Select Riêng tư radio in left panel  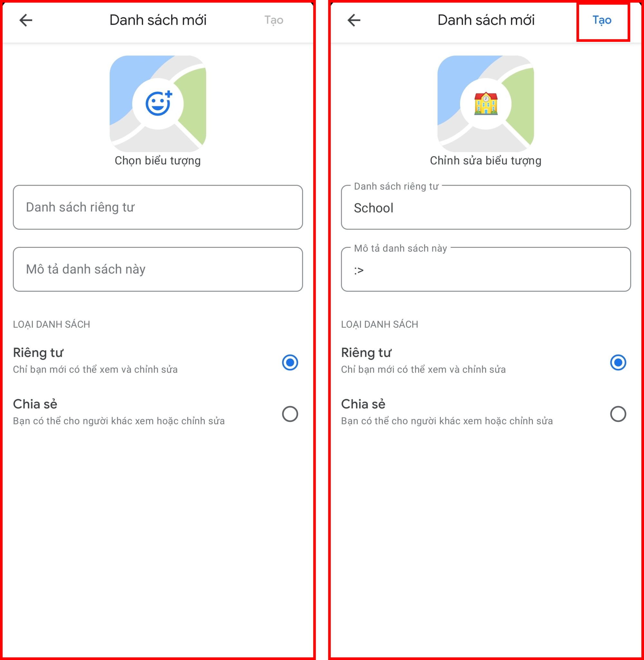tap(290, 362)
